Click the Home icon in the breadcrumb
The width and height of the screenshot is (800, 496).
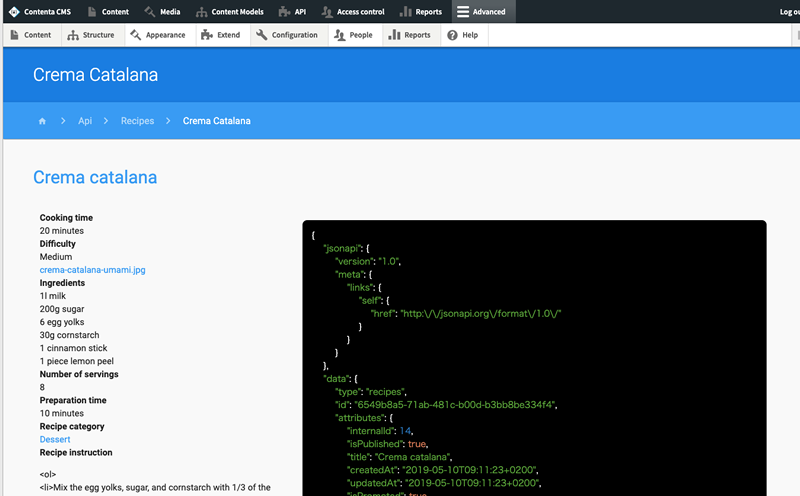click(x=42, y=121)
